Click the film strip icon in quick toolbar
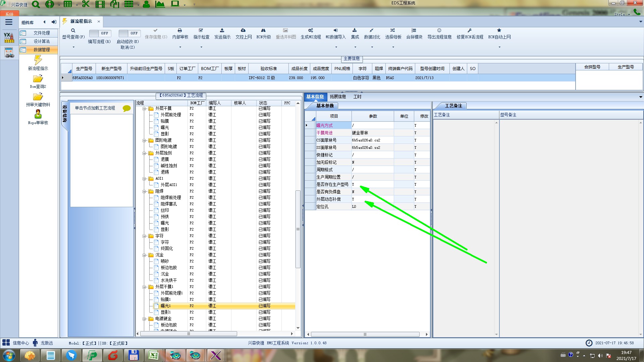The image size is (644, 362). click(x=100, y=4)
